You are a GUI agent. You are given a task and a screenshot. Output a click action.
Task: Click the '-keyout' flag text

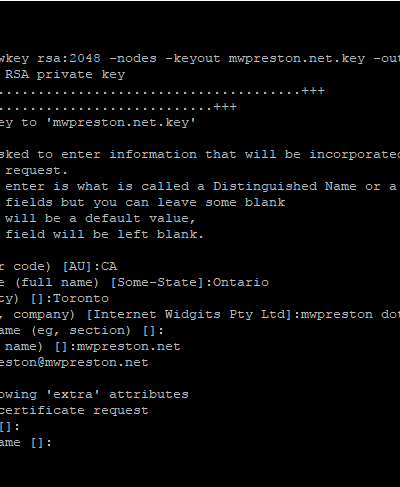coord(193,59)
